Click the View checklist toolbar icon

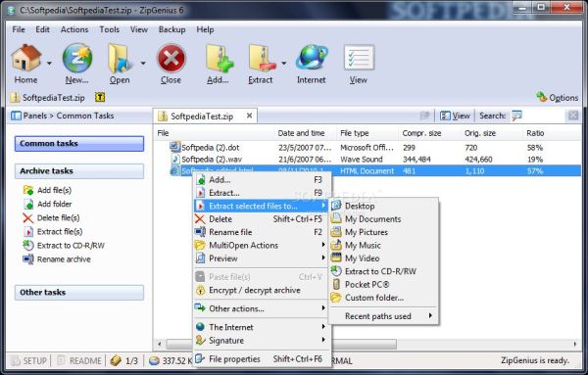tap(359, 58)
